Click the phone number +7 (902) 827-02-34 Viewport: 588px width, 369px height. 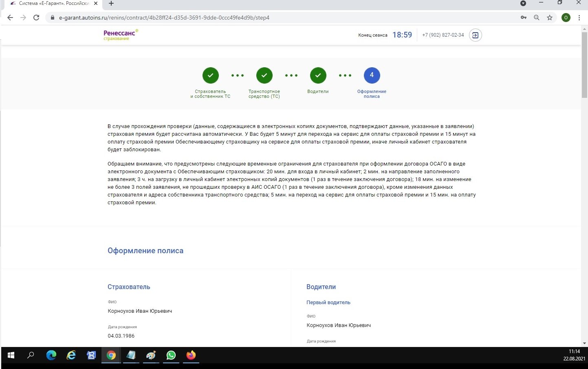[x=443, y=35]
